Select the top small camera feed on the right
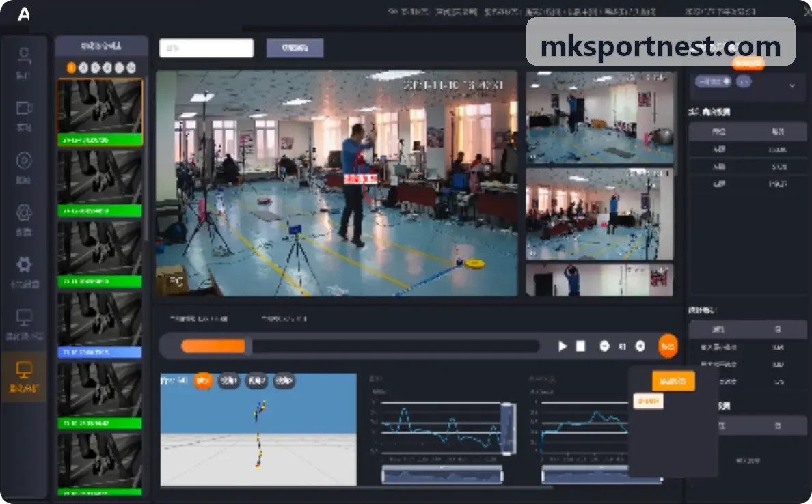 [x=599, y=117]
